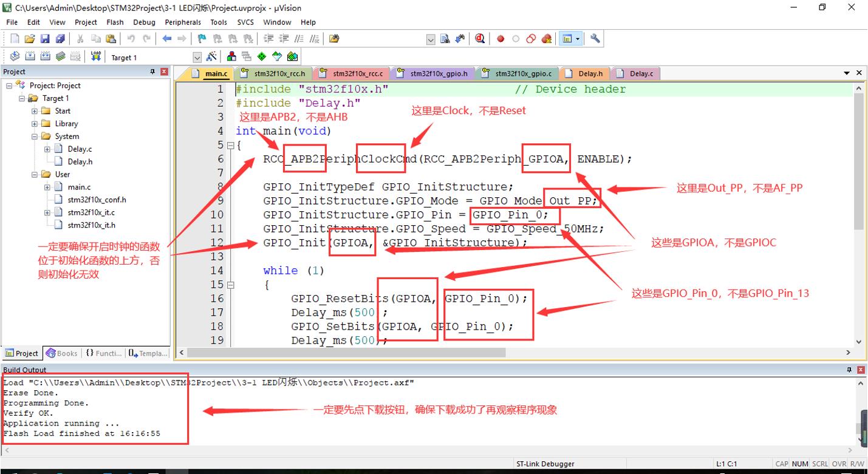Open Configuration with the wrench icon

(x=595, y=39)
